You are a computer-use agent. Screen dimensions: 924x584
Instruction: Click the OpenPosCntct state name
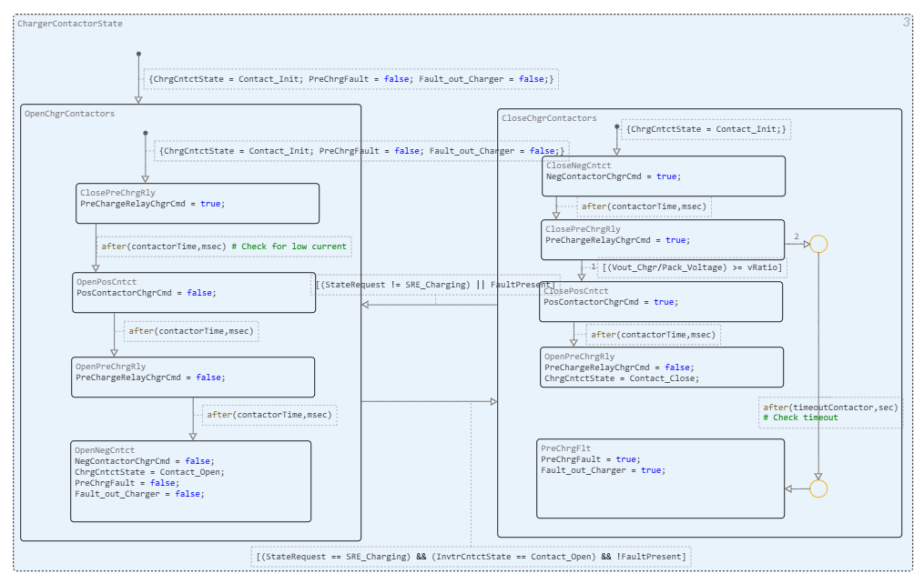pos(107,282)
